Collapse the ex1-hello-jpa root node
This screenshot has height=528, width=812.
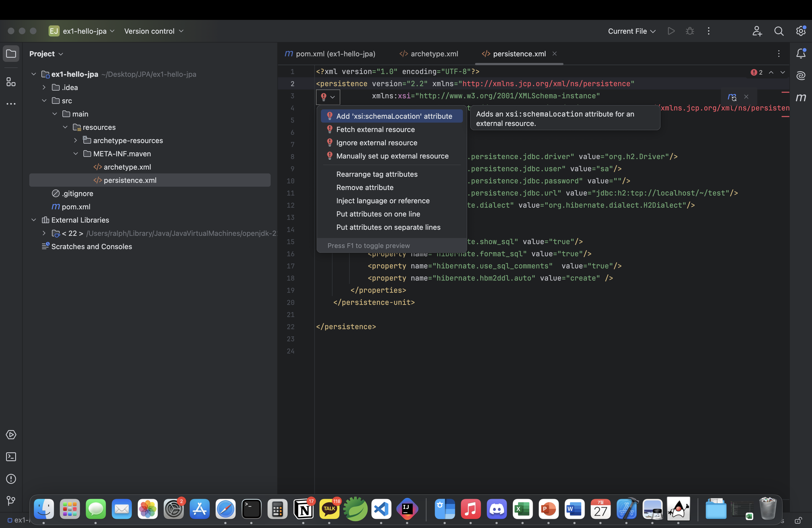tap(34, 74)
